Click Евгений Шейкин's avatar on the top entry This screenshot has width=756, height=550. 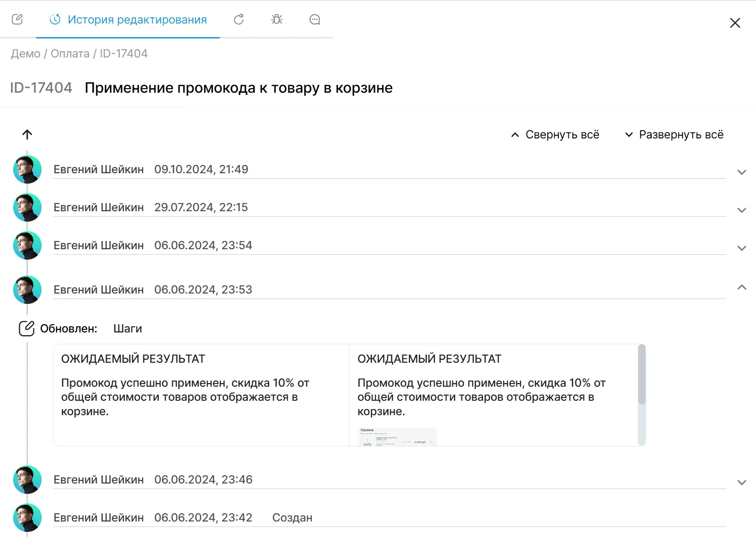[27, 170]
